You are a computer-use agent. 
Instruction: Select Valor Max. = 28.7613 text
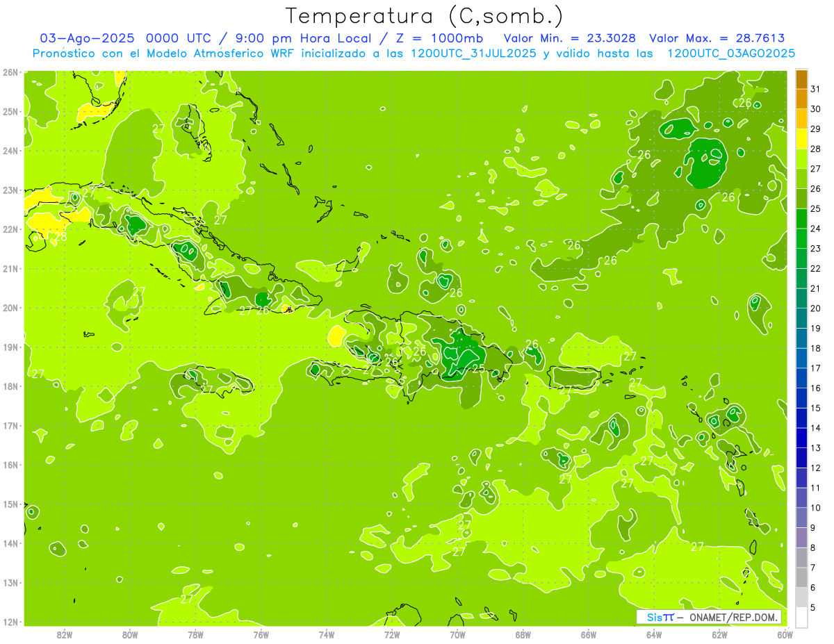[x=717, y=38]
